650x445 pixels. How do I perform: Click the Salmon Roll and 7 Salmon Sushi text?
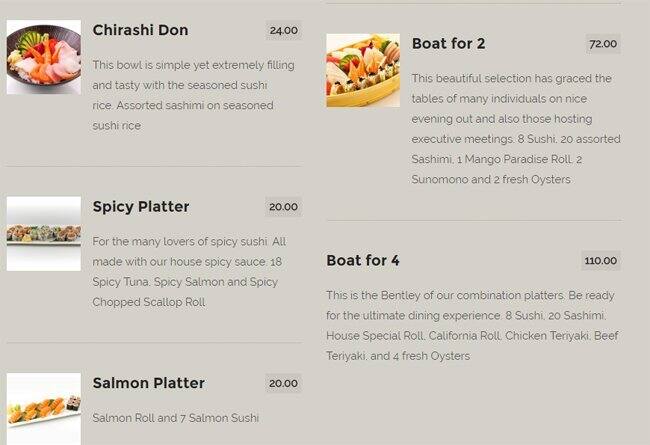click(x=175, y=418)
